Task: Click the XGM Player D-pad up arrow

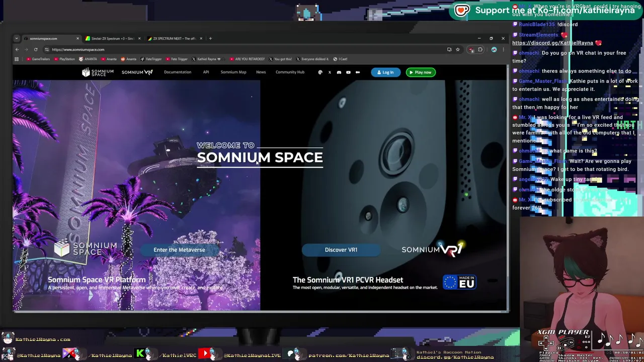Action: [x=546, y=338]
